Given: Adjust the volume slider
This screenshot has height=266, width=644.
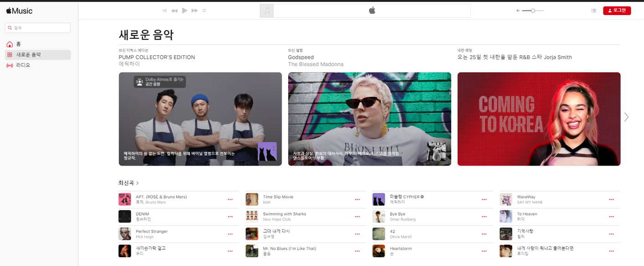Looking at the screenshot, I should pyautogui.click(x=533, y=10).
